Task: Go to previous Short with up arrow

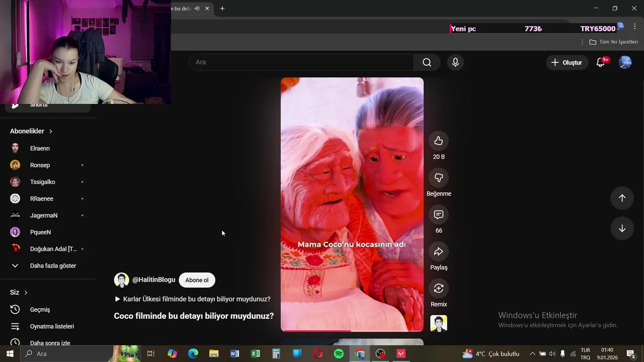Action: 622,198
